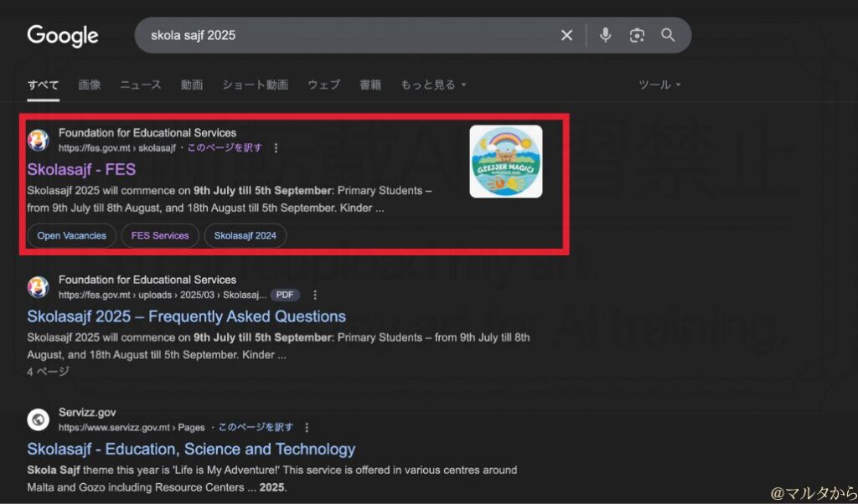Open the Skolasajf - FES result link
The height and width of the screenshot is (504, 858).
(x=81, y=169)
